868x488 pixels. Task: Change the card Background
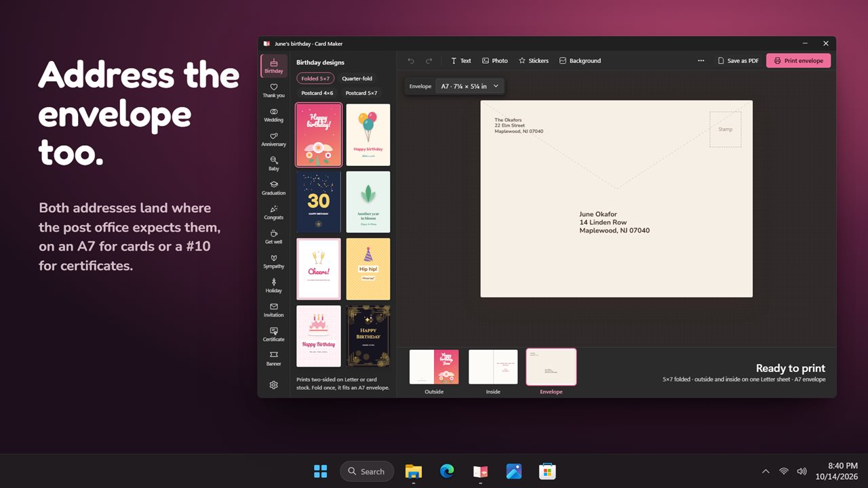(580, 60)
